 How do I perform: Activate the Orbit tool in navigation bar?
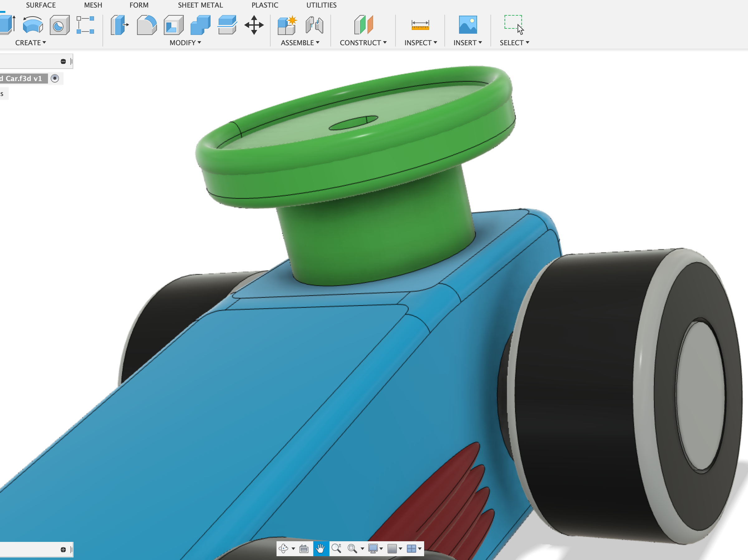click(284, 549)
